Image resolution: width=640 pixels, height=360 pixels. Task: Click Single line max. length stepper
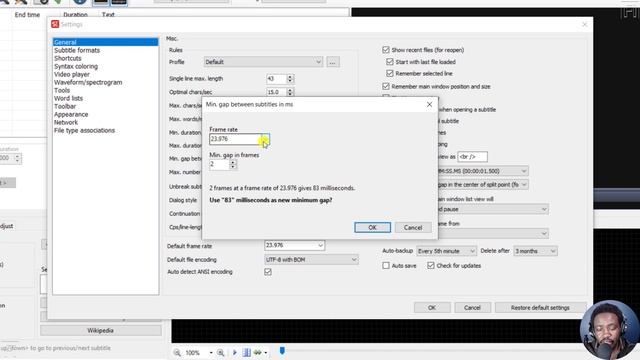(x=290, y=79)
